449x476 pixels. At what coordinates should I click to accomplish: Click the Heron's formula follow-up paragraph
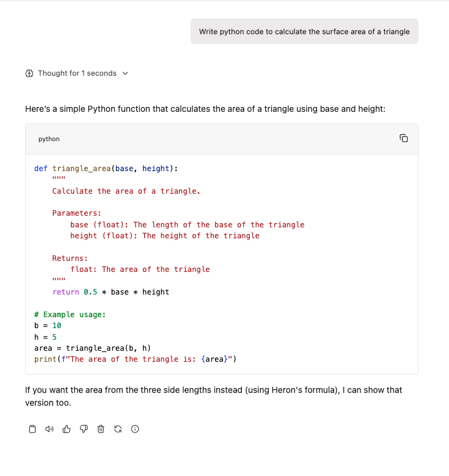[x=213, y=396]
